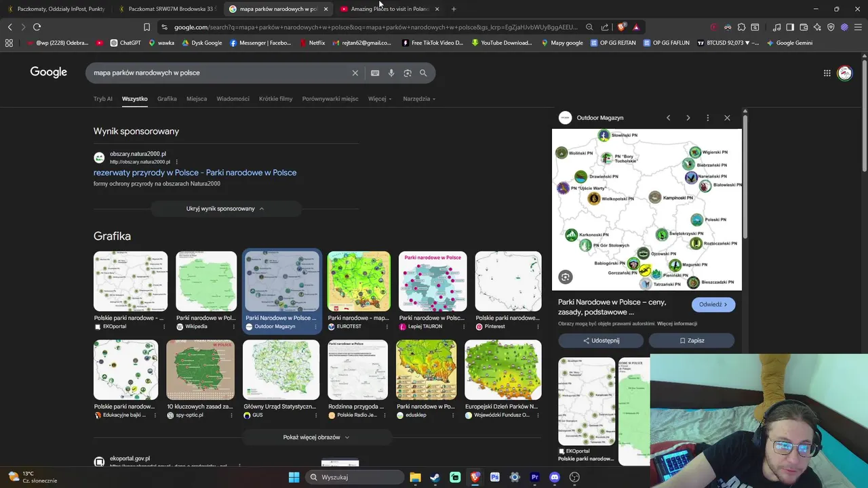Select the Wszystko results tab
This screenshot has width=868, height=488.
135,99
